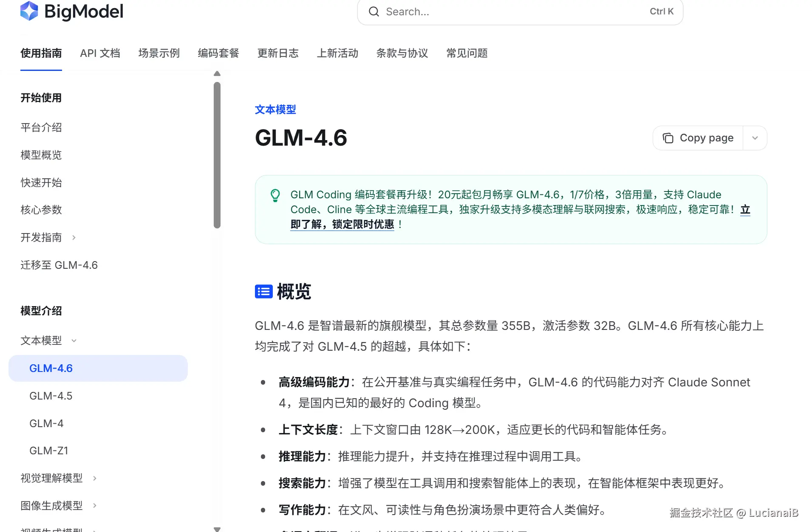Open the 立即了解，锁定限时优惠 link
This screenshot has height=532, width=812.
(x=342, y=224)
